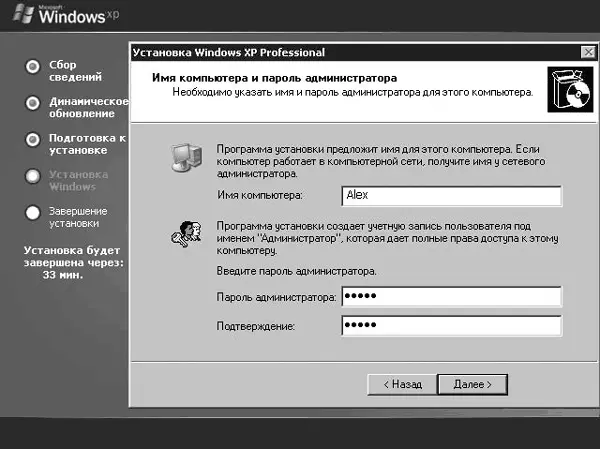Click into the 'Подтверждение' password field
The image size is (600, 449).
click(x=450, y=326)
